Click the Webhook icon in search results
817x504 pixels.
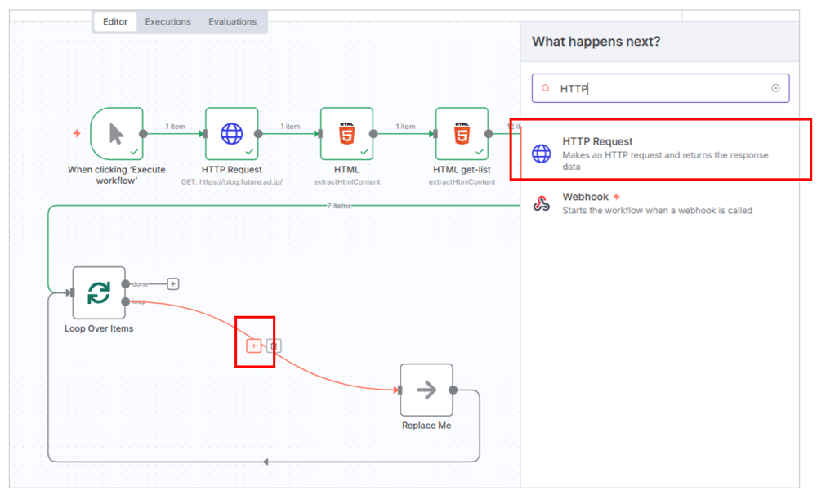[542, 203]
